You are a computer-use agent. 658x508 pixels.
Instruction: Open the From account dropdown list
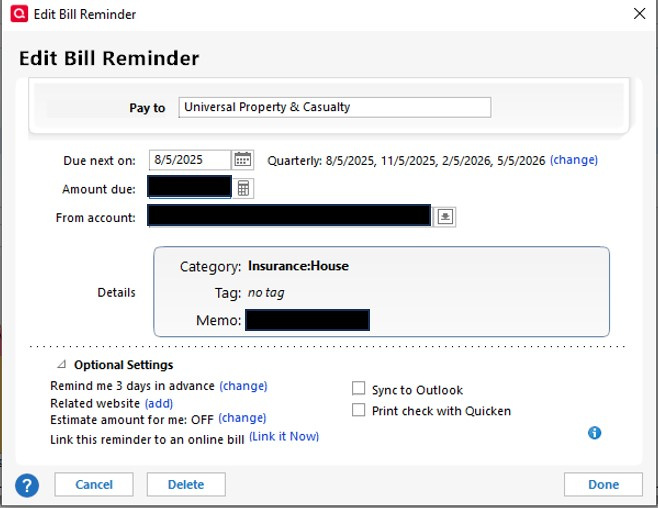(x=445, y=217)
